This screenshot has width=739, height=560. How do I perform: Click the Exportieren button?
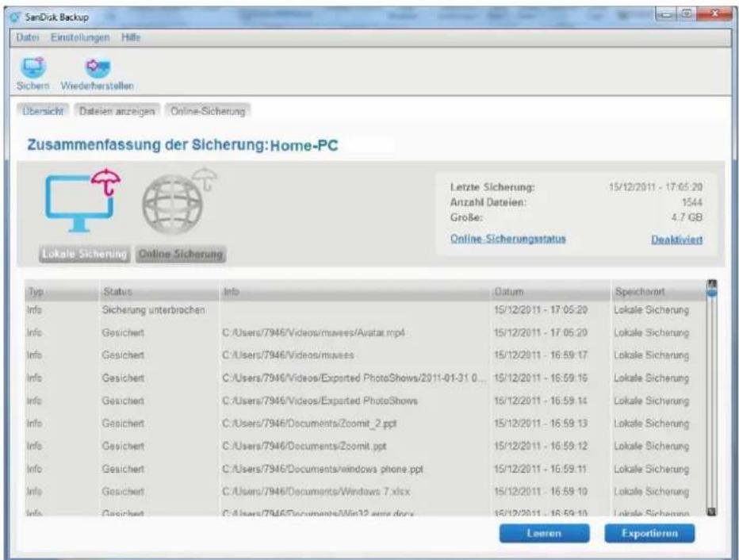click(649, 533)
